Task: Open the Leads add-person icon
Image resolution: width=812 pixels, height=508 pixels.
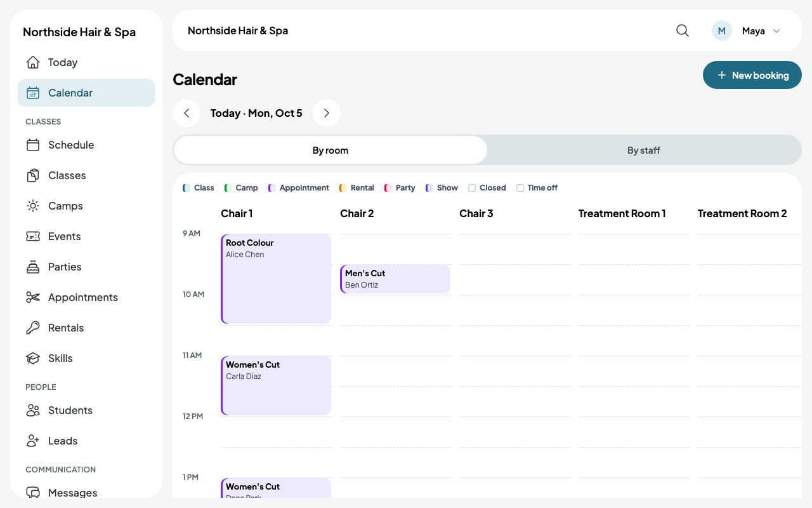Action: (33, 441)
